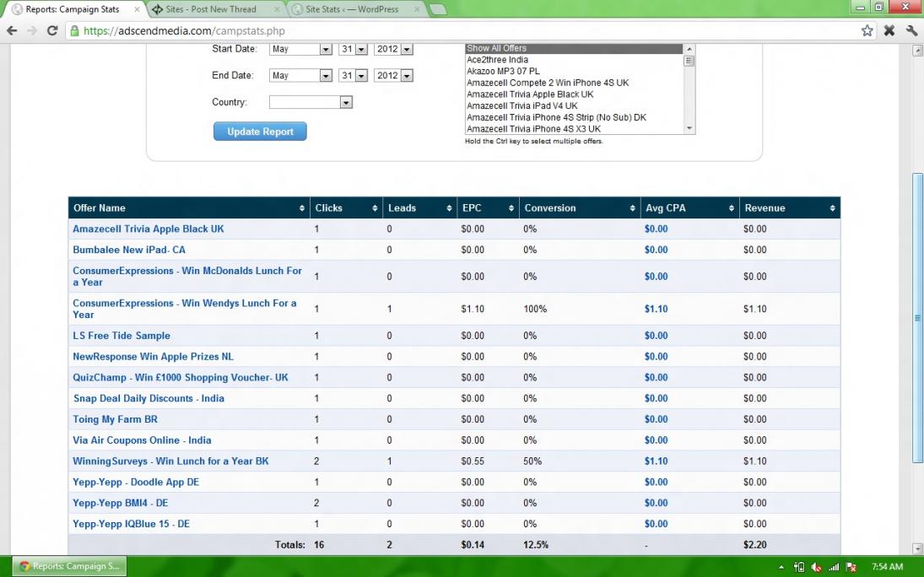
Task: Click the offers list scrollbar thumb
Action: [689, 61]
